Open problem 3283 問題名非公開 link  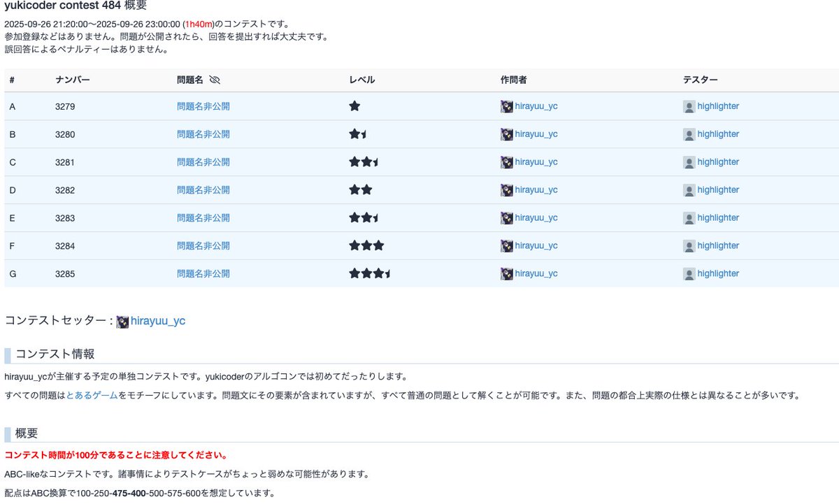[x=203, y=218]
